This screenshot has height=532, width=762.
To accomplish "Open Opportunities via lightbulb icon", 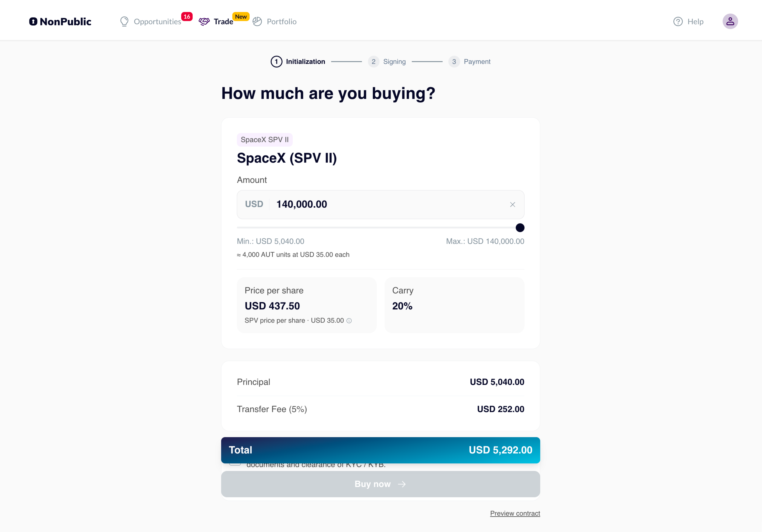I will click(124, 22).
